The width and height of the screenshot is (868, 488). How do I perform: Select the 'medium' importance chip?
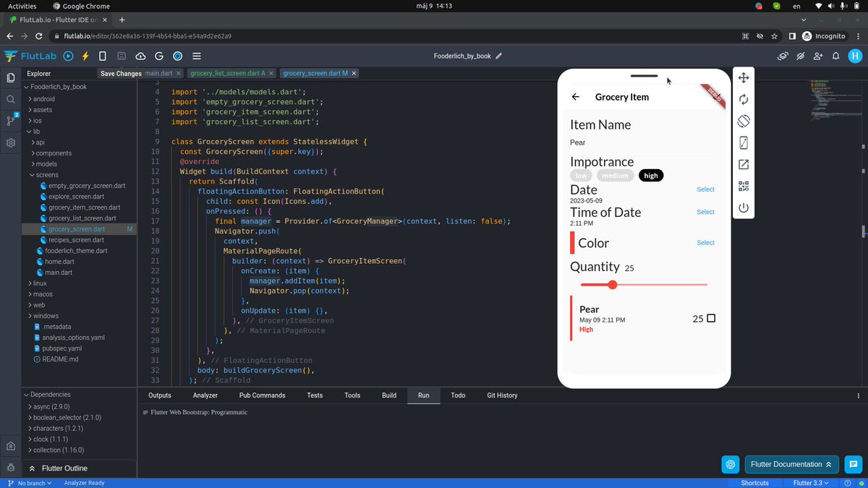click(x=616, y=176)
